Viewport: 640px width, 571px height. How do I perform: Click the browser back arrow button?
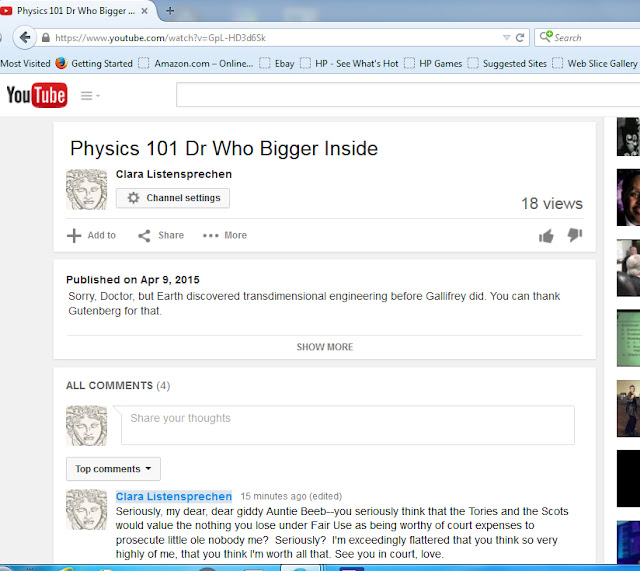pyautogui.click(x=24, y=38)
